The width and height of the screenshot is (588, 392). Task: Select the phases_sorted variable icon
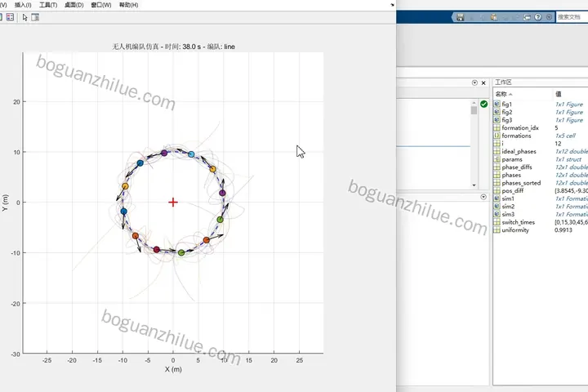(497, 183)
